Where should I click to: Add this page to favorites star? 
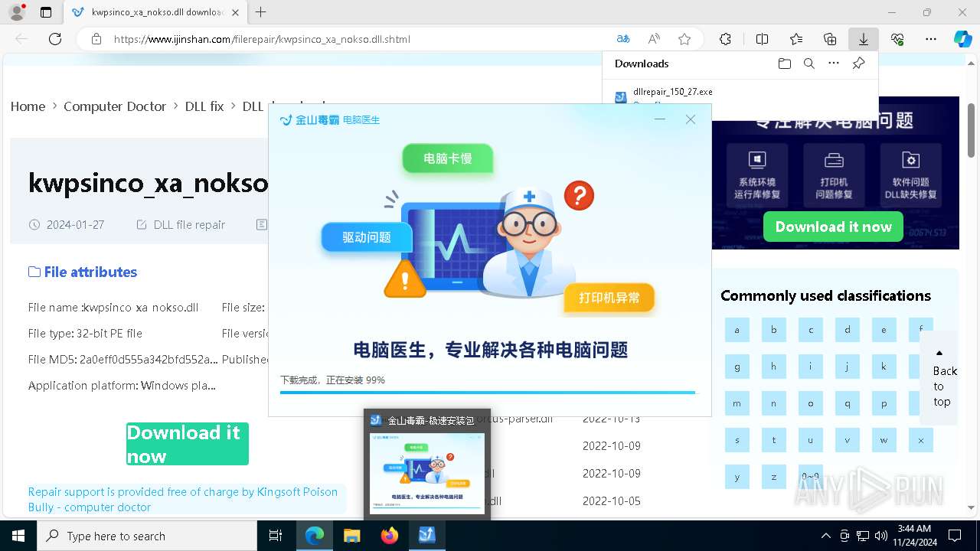point(684,39)
